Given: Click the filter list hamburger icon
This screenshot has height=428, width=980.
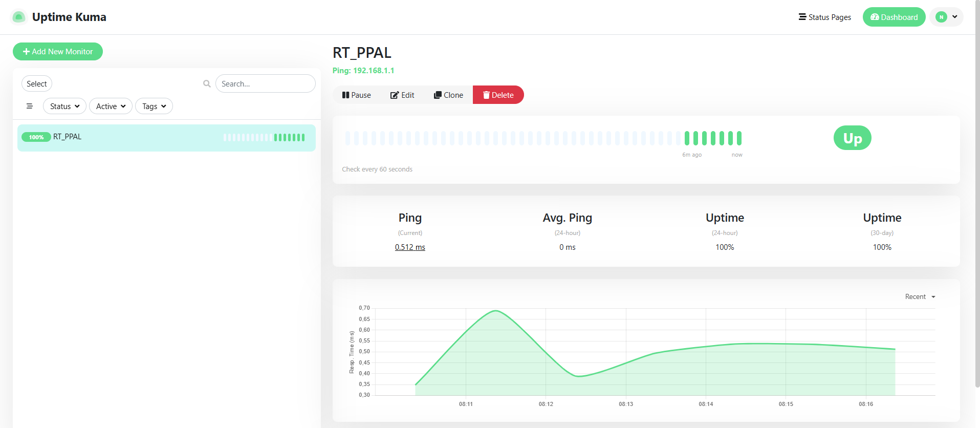Looking at the screenshot, I should (x=30, y=106).
